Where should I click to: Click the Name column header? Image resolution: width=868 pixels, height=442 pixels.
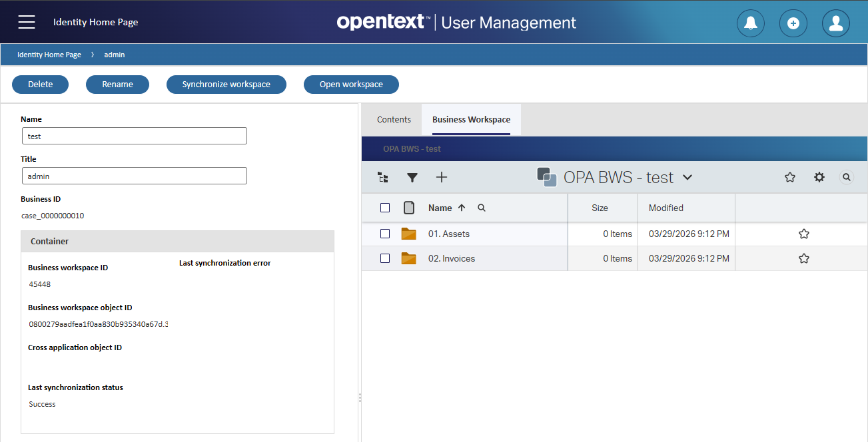pos(440,208)
